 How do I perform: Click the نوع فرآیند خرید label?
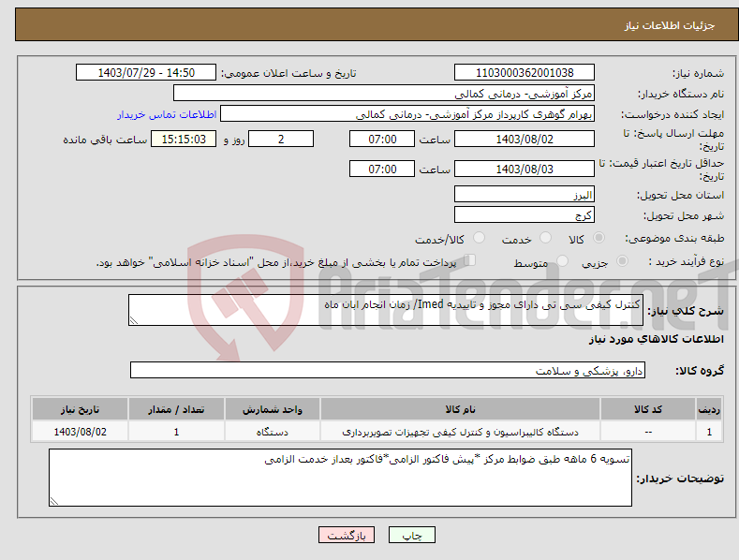pyautogui.click(x=687, y=261)
